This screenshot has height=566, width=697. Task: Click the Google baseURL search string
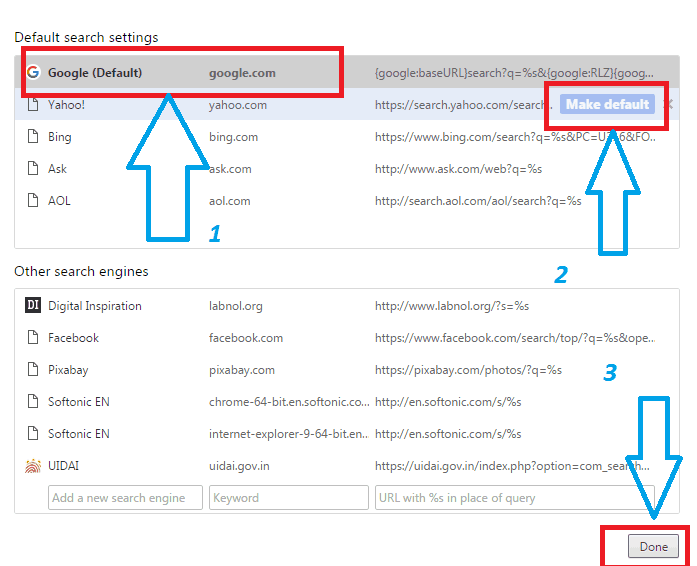click(x=514, y=73)
